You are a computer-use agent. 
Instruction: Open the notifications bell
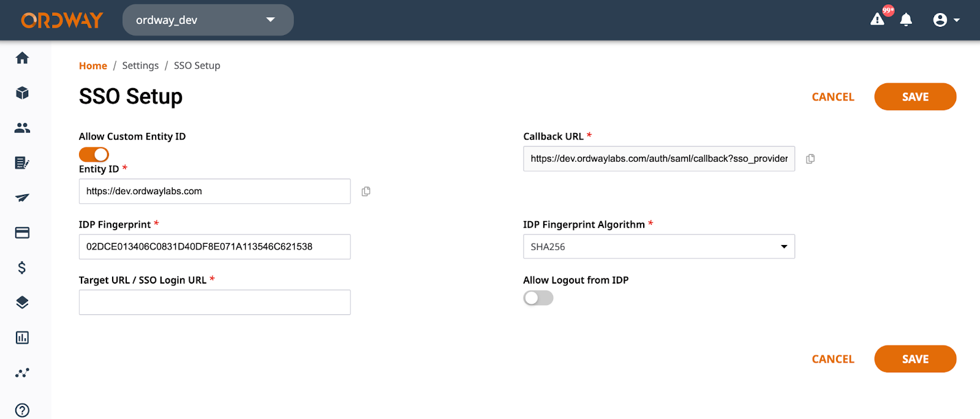click(906, 20)
